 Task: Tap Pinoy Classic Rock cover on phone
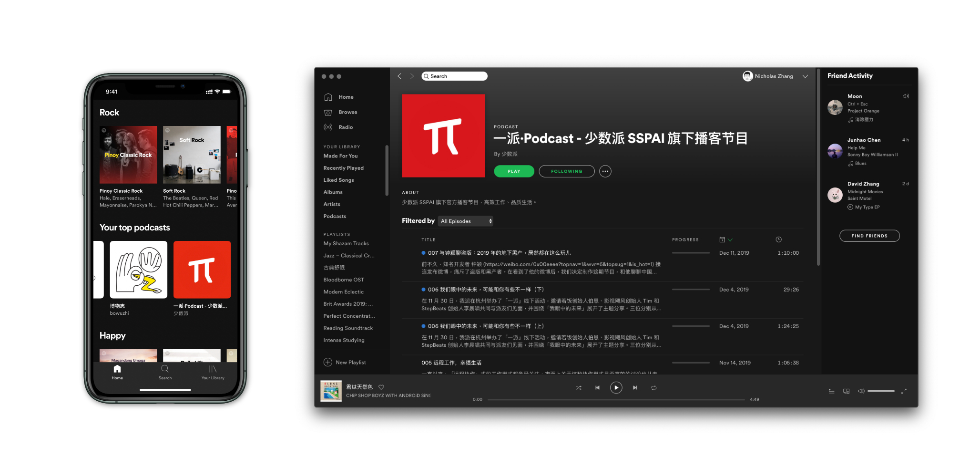coord(128,155)
